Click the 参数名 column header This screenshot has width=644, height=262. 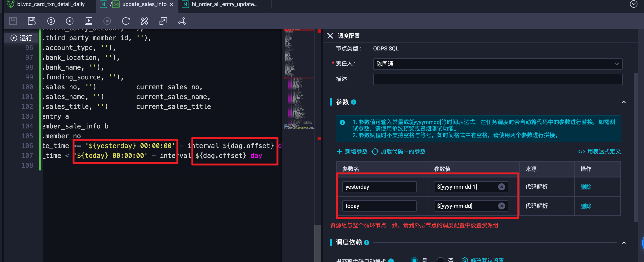351,169
